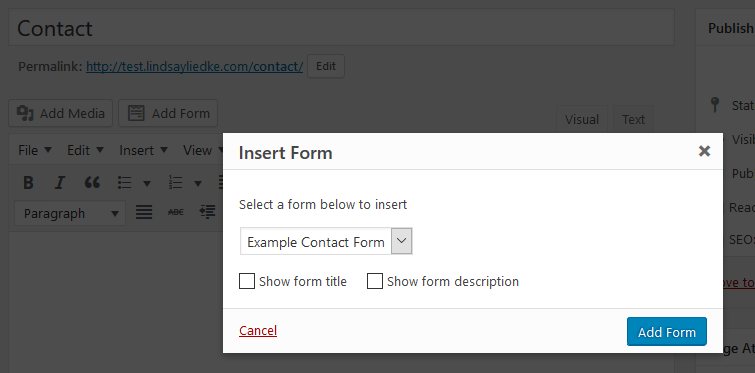This screenshot has height=373, width=755.
Task: Click Cancel link in Insert Form dialog
Action: pos(258,331)
